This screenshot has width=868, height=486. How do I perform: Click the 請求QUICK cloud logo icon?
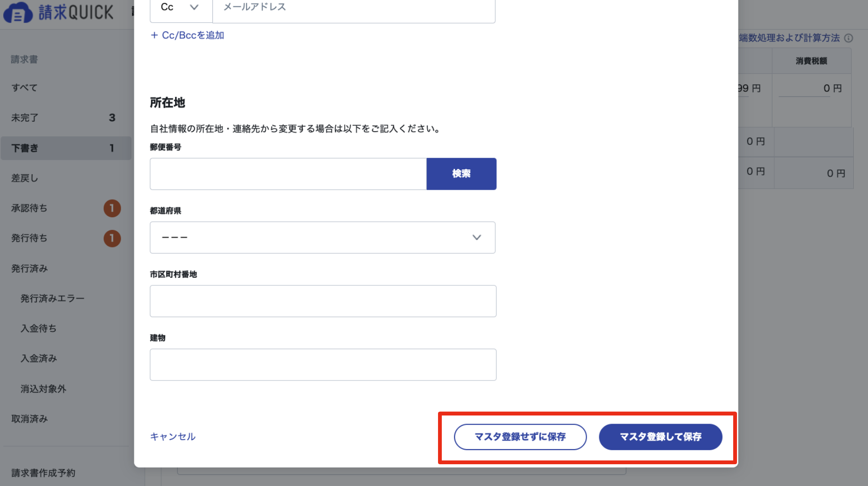coord(18,12)
